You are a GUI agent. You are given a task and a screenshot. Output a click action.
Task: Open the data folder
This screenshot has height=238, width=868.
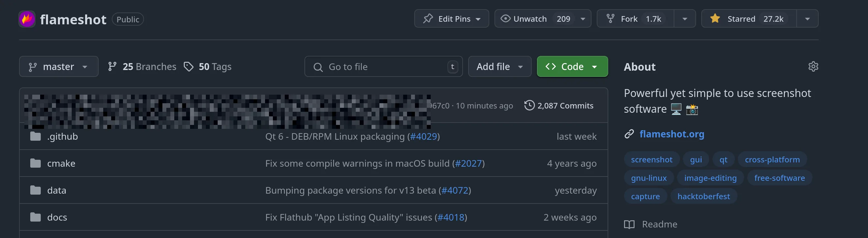(57, 190)
